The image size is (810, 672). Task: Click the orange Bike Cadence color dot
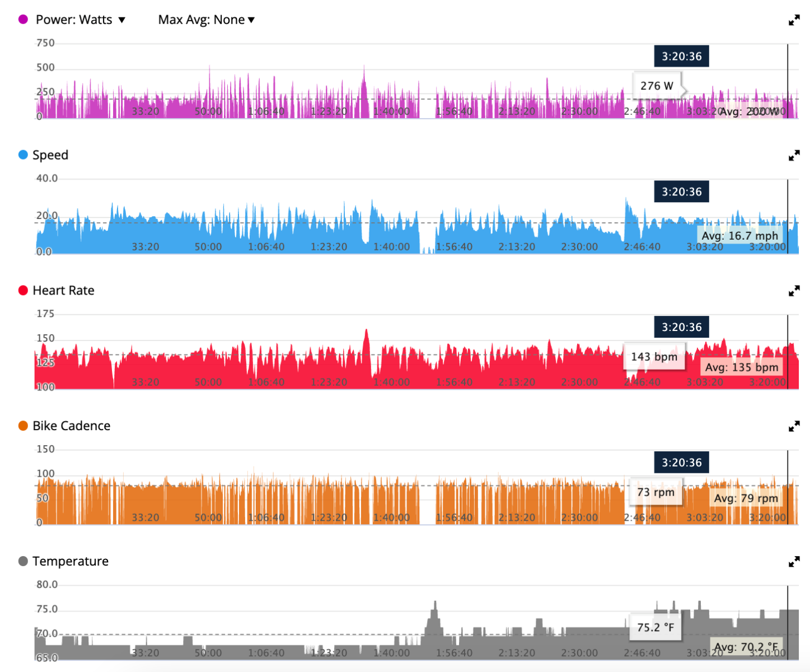23,426
